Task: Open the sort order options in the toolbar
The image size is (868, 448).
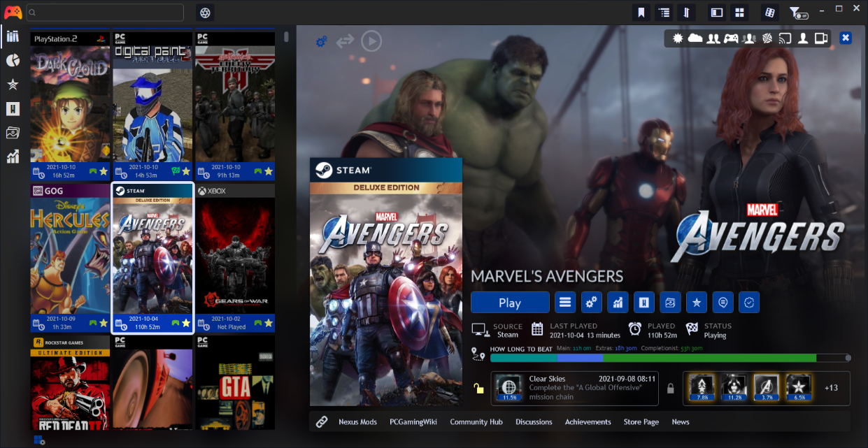Action: click(688, 13)
